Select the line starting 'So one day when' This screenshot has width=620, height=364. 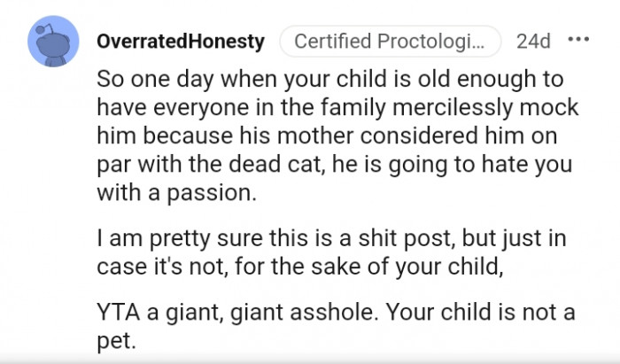coord(330,79)
